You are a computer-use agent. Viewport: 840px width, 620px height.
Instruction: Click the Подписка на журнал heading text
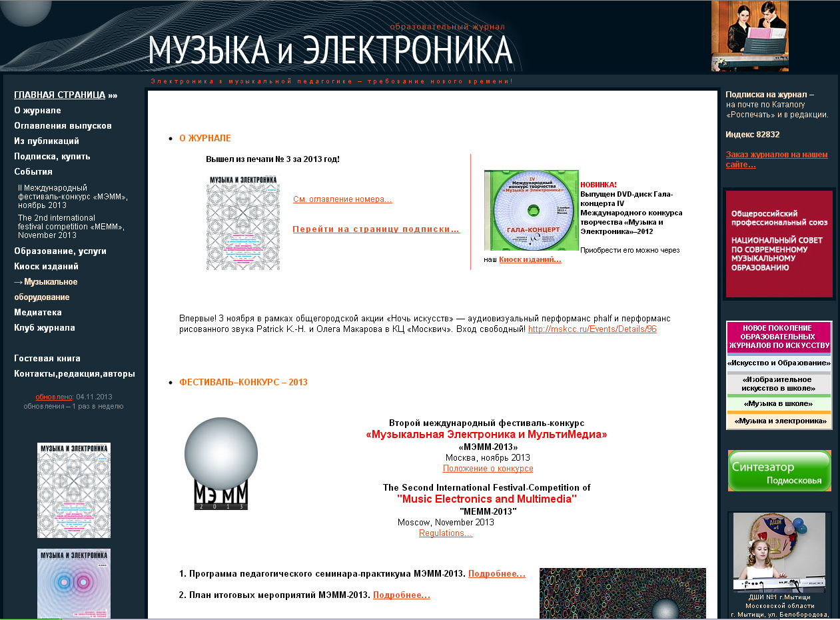pyautogui.click(x=769, y=95)
